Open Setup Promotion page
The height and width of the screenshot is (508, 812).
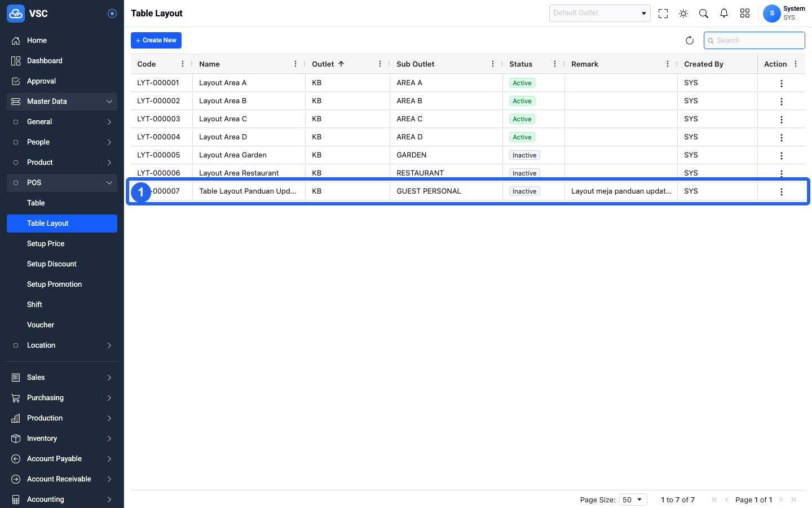[62, 284]
